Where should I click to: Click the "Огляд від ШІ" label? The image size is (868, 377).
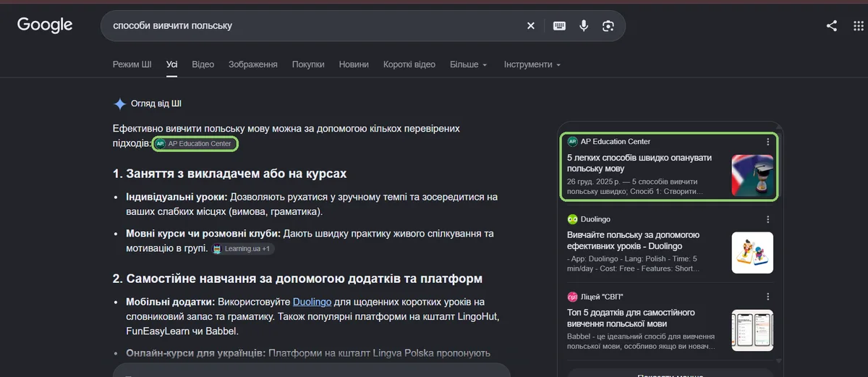point(156,104)
